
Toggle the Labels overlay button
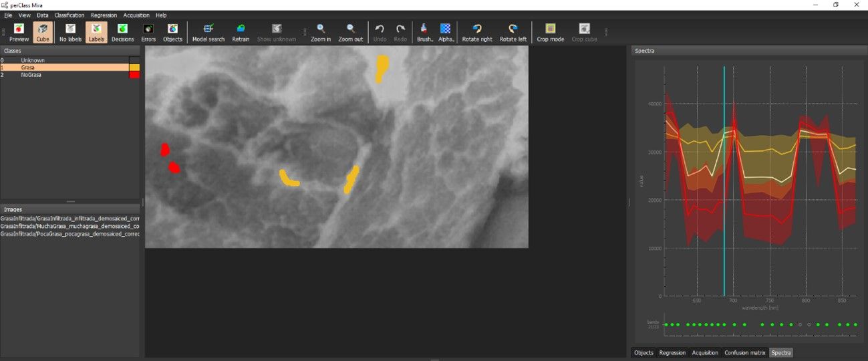(96, 32)
